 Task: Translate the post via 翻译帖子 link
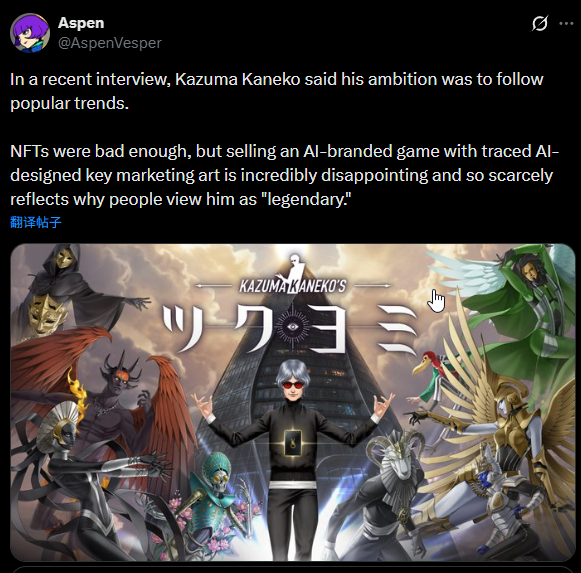pyautogui.click(x=36, y=222)
